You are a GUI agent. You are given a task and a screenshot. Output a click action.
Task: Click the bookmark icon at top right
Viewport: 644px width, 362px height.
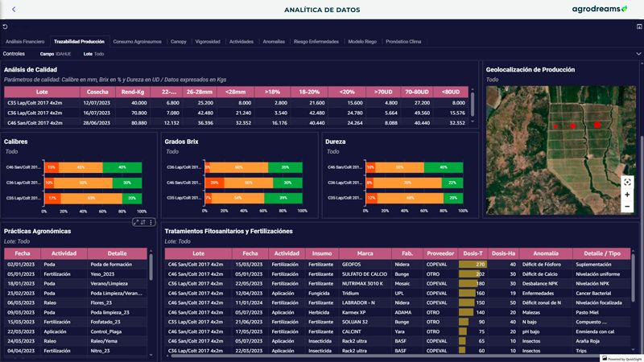pyautogui.click(x=638, y=27)
